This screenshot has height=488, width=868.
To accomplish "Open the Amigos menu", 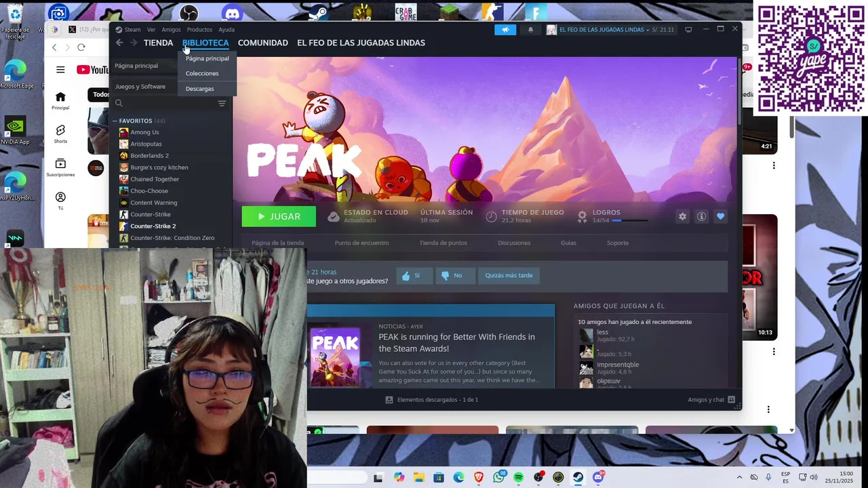I will click(171, 30).
